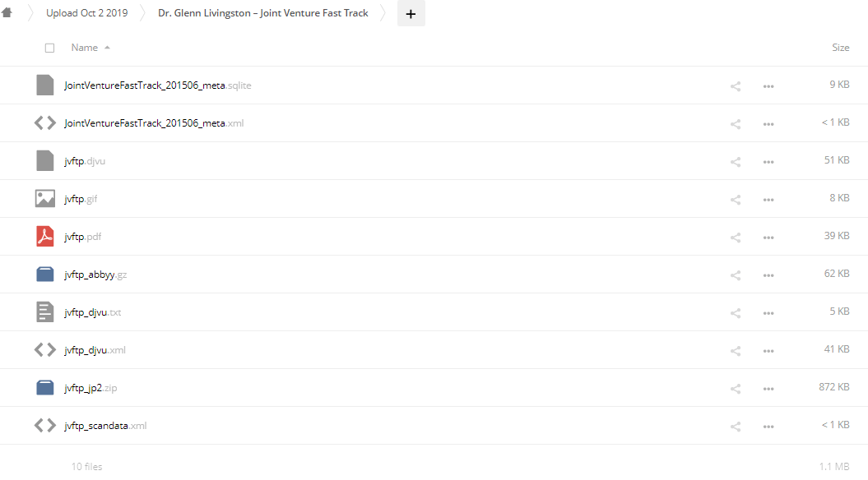Screen dimensions: 868x480
Task: Open more actions for jvftp_djvu.xml
Action: 768,351
